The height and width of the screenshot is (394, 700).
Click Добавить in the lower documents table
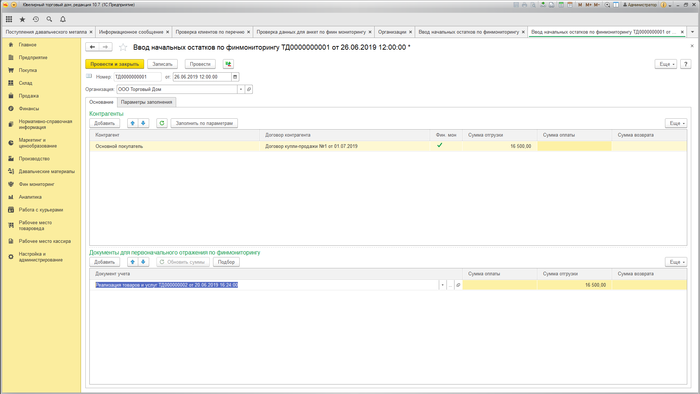[104, 262]
